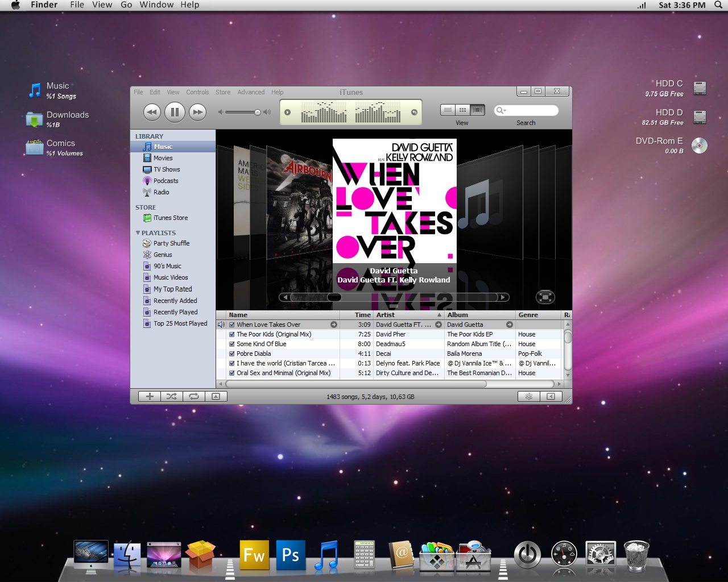The image size is (728, 582).
Task: Toggle the artwork viewer button
Action: click(216, 397)
